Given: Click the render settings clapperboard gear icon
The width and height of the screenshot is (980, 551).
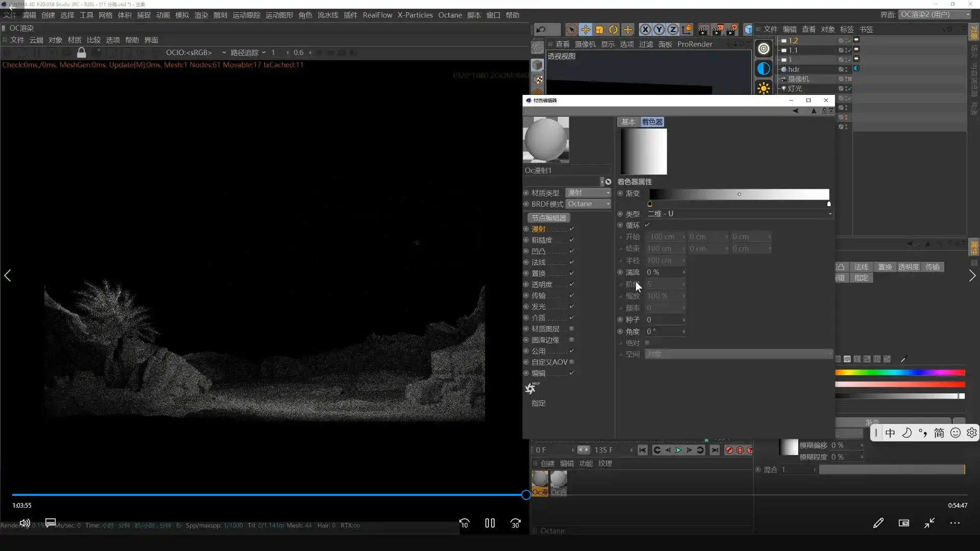Looking at the screenshot, I should (x=731, y=30).
